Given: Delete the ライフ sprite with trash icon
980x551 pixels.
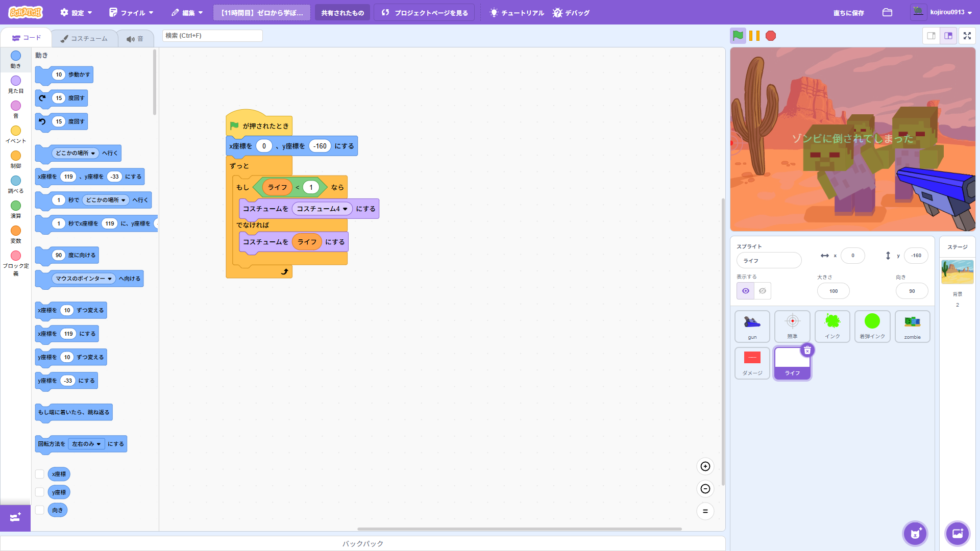Looking at the screenshot, I should (807, 350).
